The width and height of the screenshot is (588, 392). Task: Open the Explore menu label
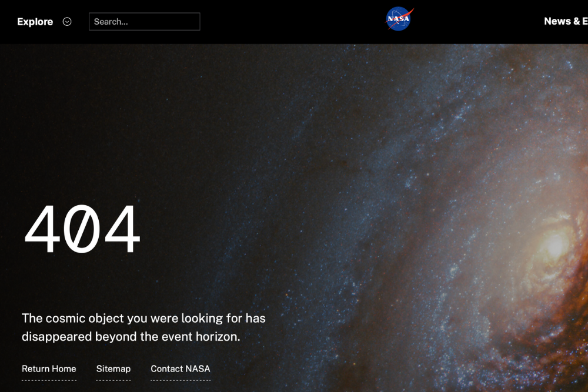[x=35, y=22]
